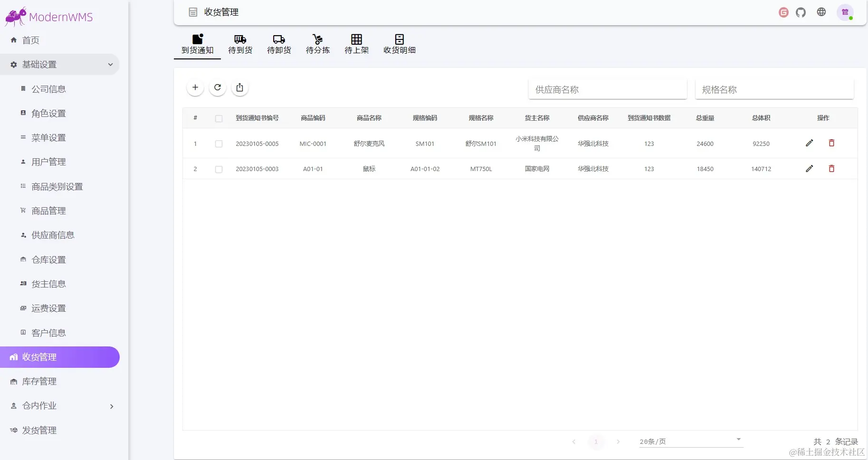Switch language with the globe icon
Screen dimensions: 868x460
(x=821, y=12)
